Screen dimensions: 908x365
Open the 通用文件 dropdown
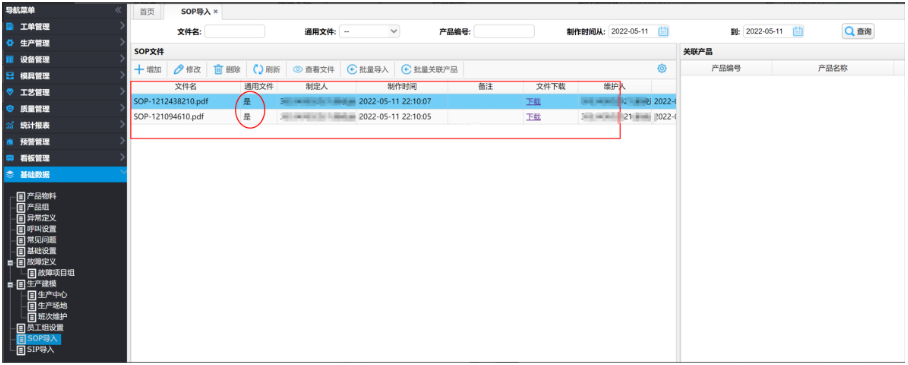(369, 31)
